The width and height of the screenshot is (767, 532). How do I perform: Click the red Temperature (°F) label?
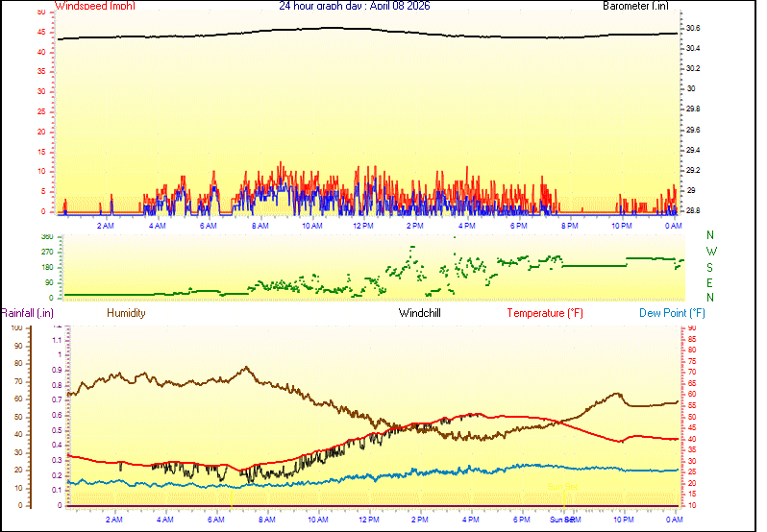pos(545,313)
